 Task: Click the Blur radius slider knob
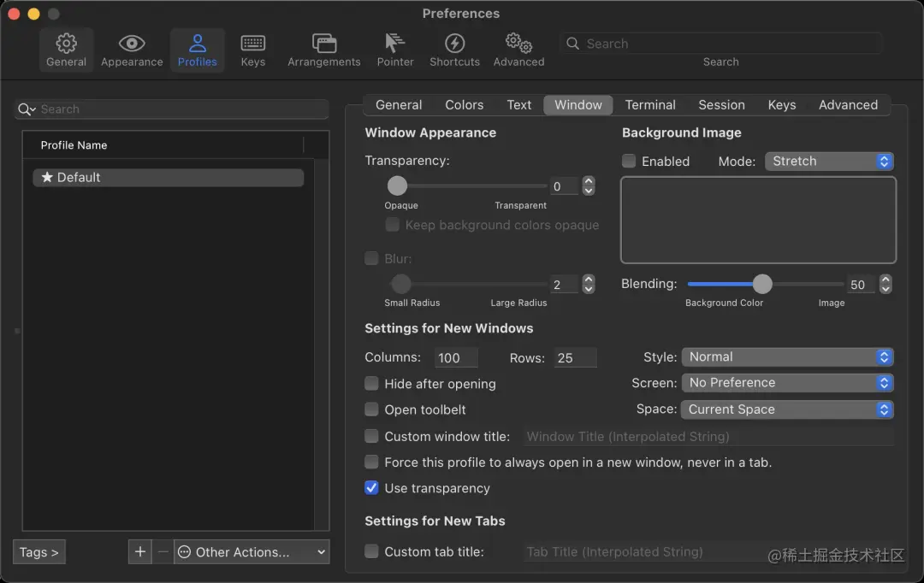[x=400, y=284]
